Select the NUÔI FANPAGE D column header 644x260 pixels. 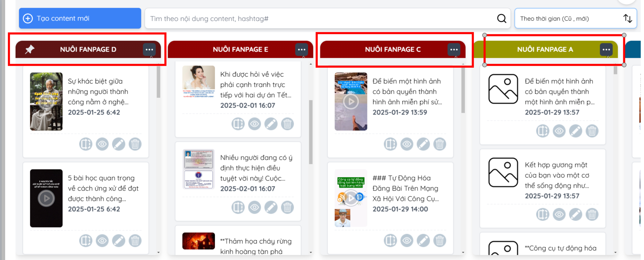point(88,49)
